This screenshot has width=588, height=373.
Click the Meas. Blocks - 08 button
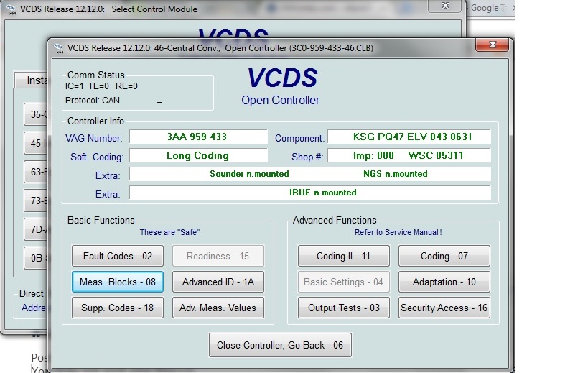coord(118,282)
